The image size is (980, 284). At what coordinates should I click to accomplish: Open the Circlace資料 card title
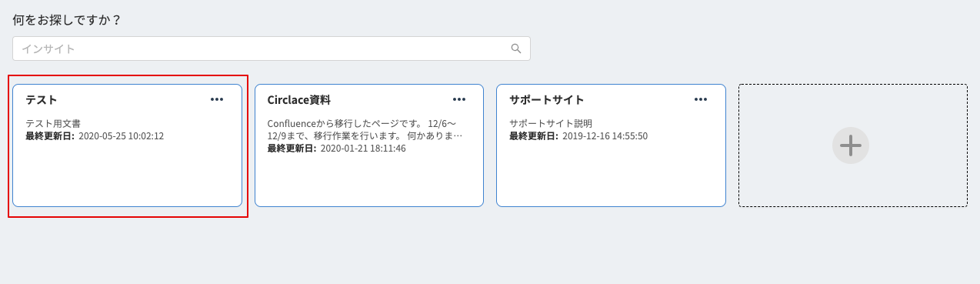(x=299, y=100)
